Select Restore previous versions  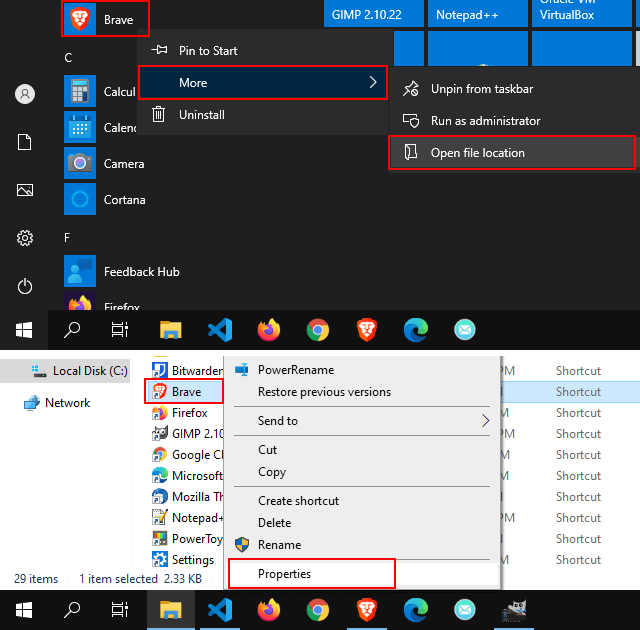362,392
